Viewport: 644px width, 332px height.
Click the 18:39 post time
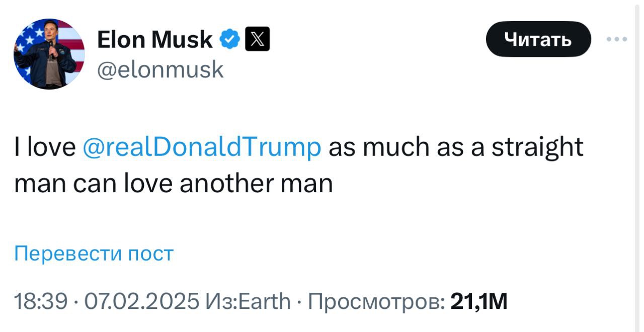(x=39, y=301)
